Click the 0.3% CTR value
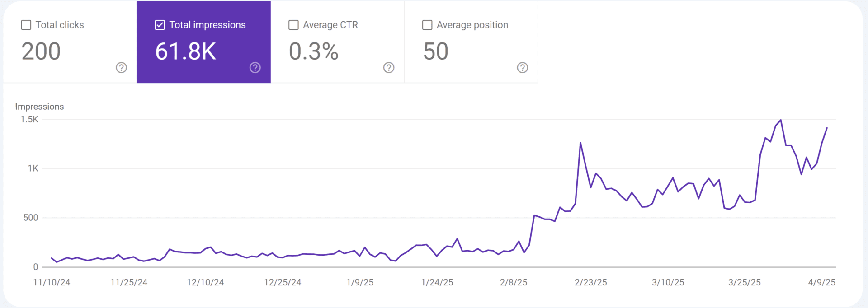868x308 pixels. (x=314, y=51)
